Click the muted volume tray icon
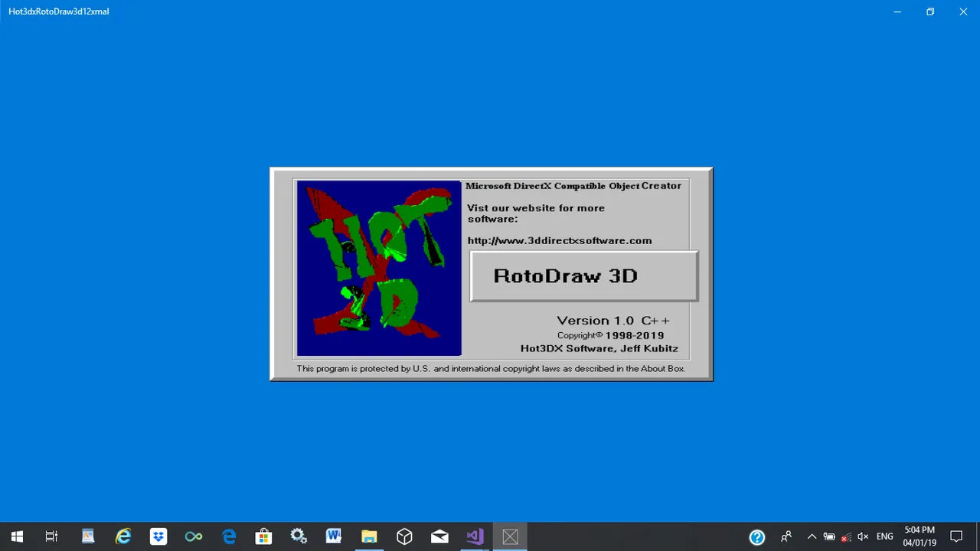This screenshot has width=980, height=551. pos(863,536)
